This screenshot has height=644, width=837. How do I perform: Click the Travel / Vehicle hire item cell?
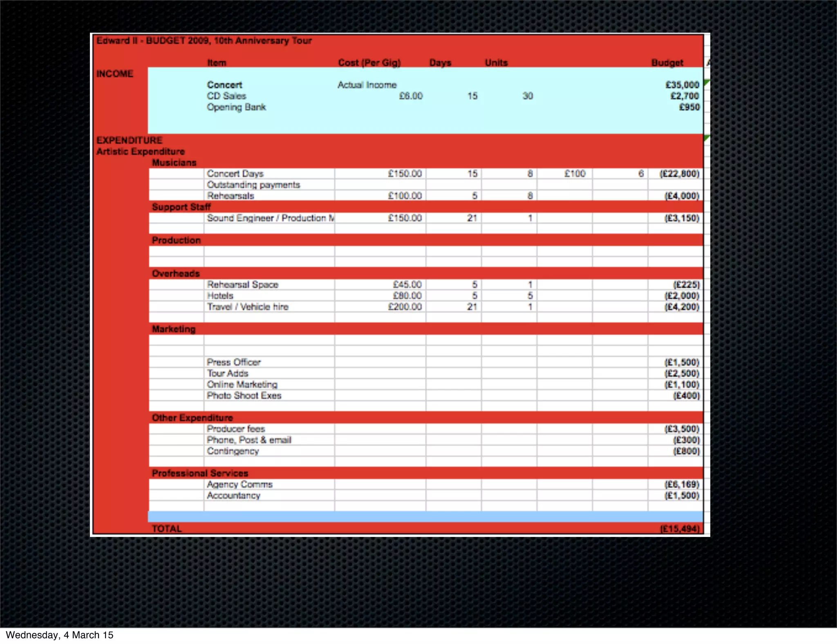point(248,307)
